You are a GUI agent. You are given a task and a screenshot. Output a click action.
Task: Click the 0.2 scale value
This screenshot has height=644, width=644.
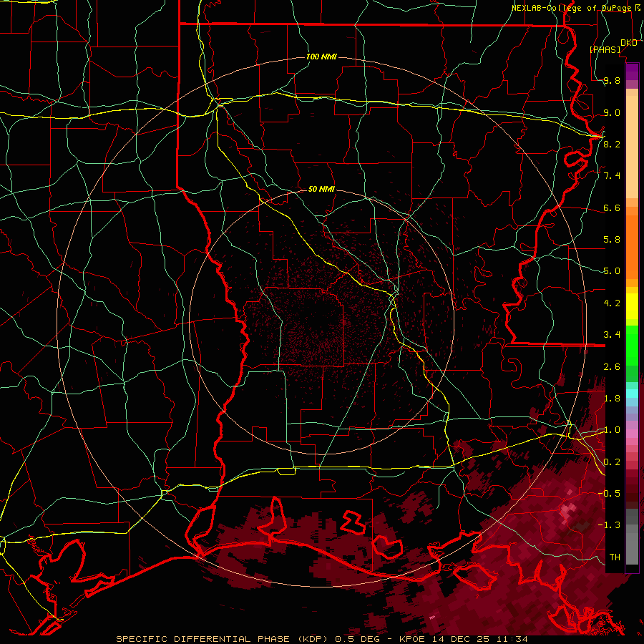(x=612, y=462)
